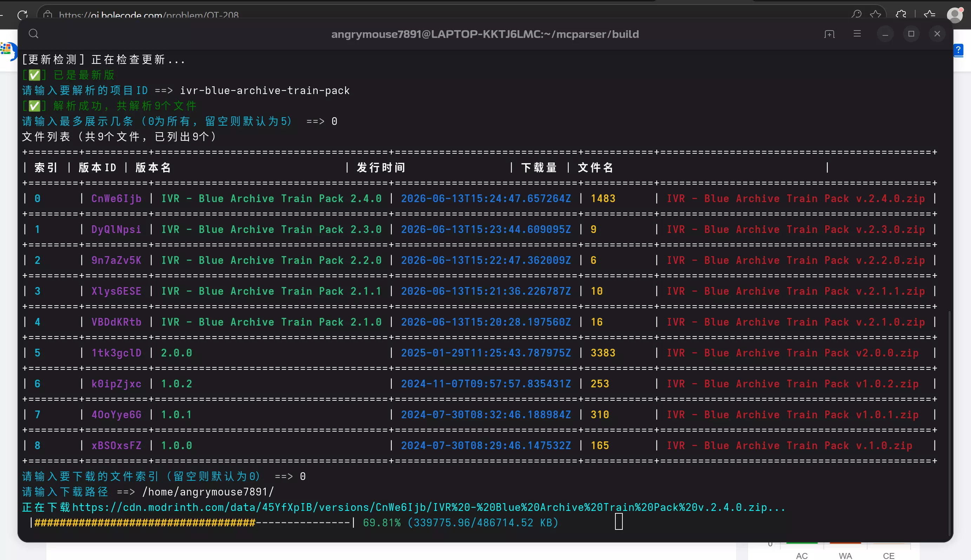The height and width of the screenshot is (560, 971).
Task: Click the site logo on the web page
Action: pyautogui.click(x=8, y=51)
